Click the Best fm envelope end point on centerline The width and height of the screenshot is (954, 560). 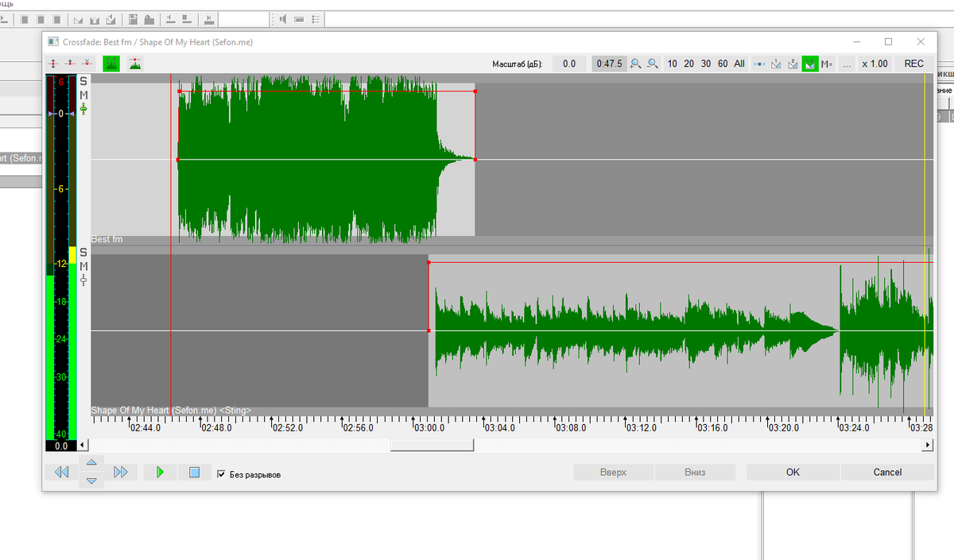tap(475, 160)
